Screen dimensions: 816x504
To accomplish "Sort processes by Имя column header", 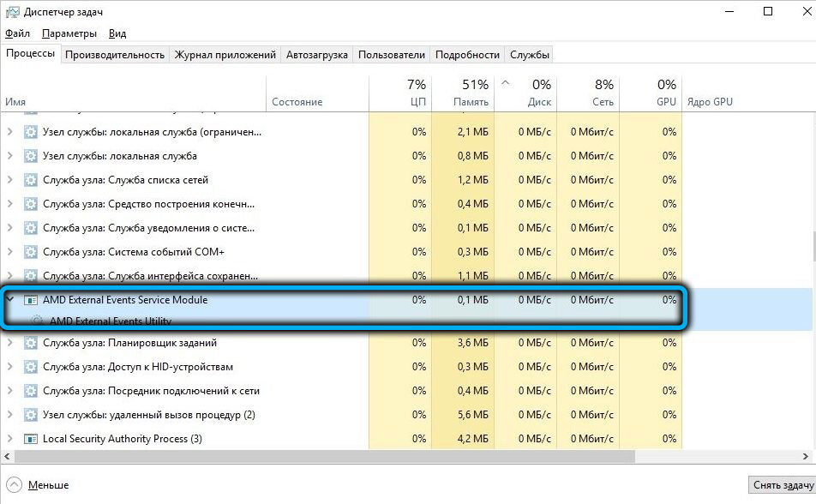I will tap(133, 93).
